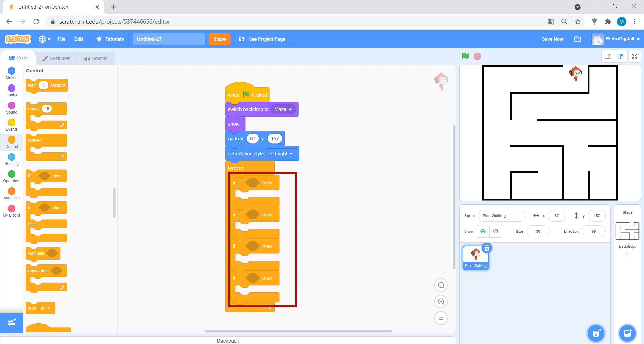The height and width of the screenshot is (344, 644).
Task: Open the left-right rotation style dropdown
Action: point(281,154)
